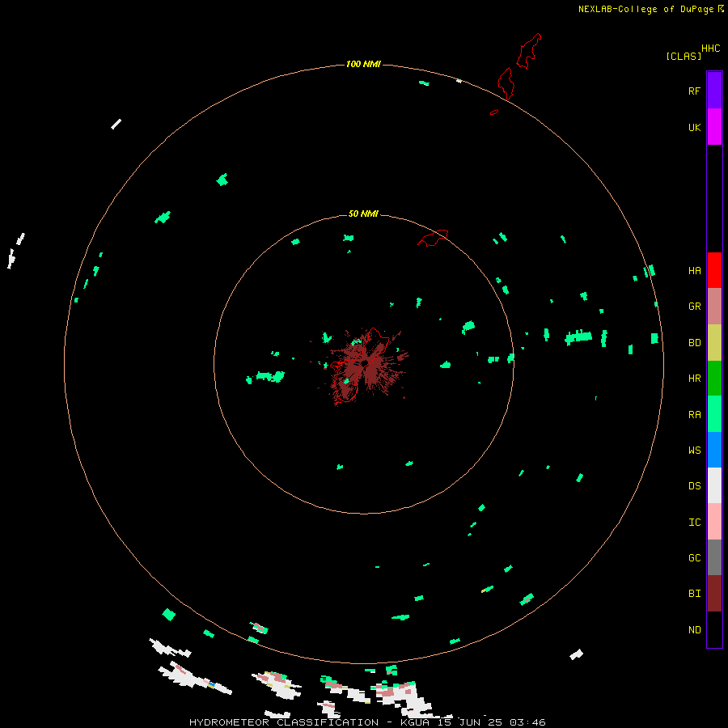Click the GC legend label
This screenshot has width=728, height=728.
click(x=694, y=558)
